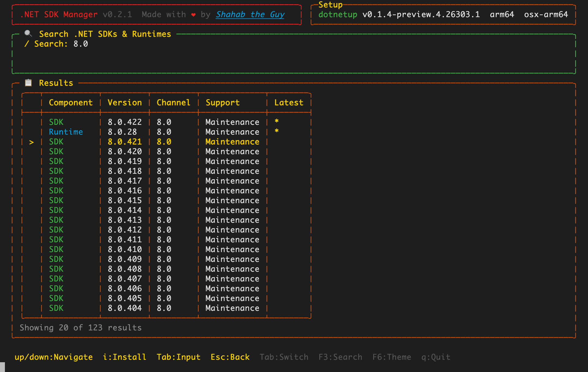
Task: Click the Support column header
Action: point(223,103)
